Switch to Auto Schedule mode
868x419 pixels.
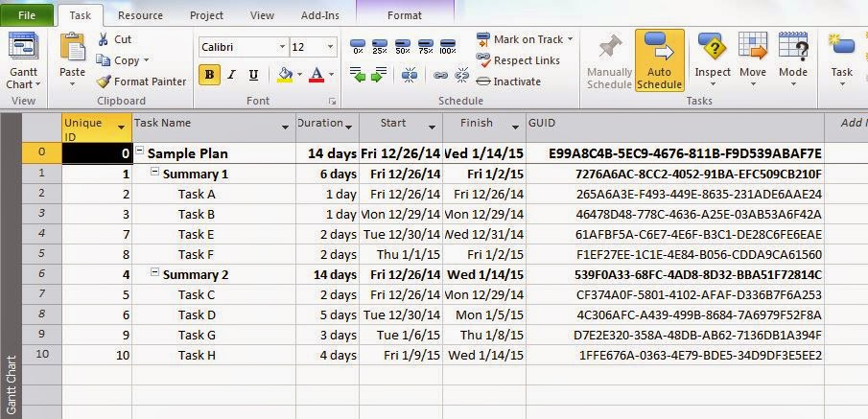pos(659,61)
